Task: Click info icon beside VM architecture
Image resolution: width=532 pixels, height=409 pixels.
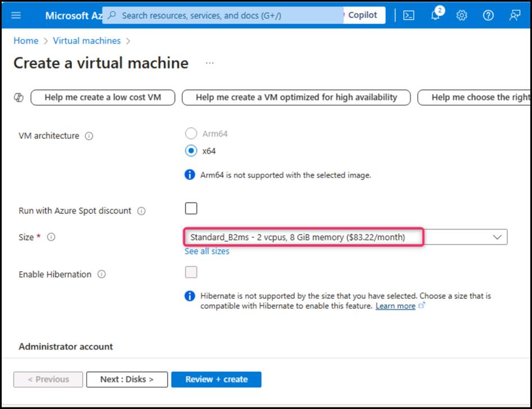Action: coord(89,136)
